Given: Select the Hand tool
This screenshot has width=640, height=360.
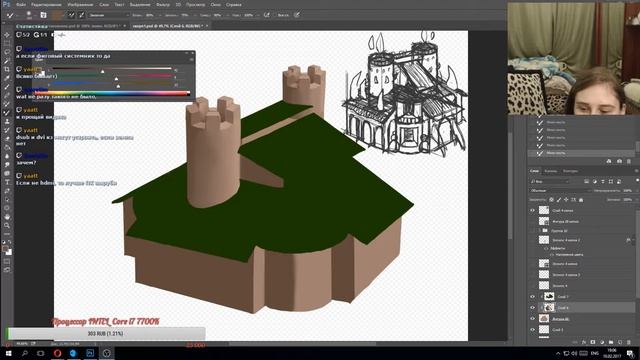Looking at the screenshot, I should tap(7, 217).
